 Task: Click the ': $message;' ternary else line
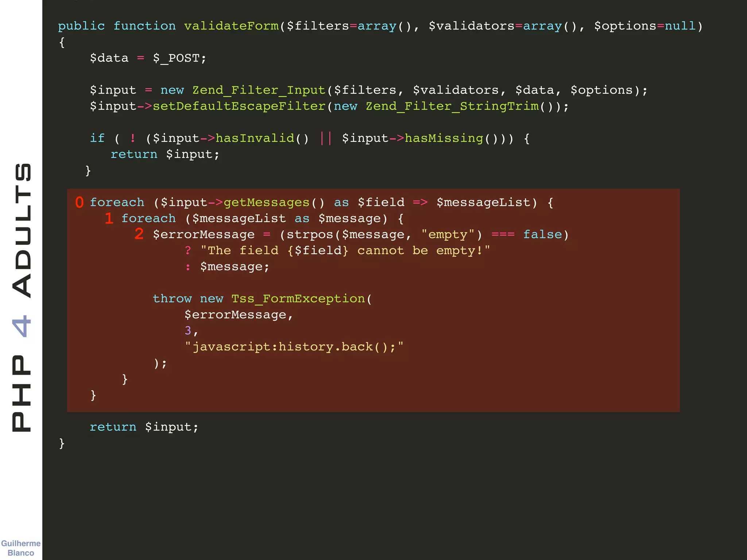[227, 267]
